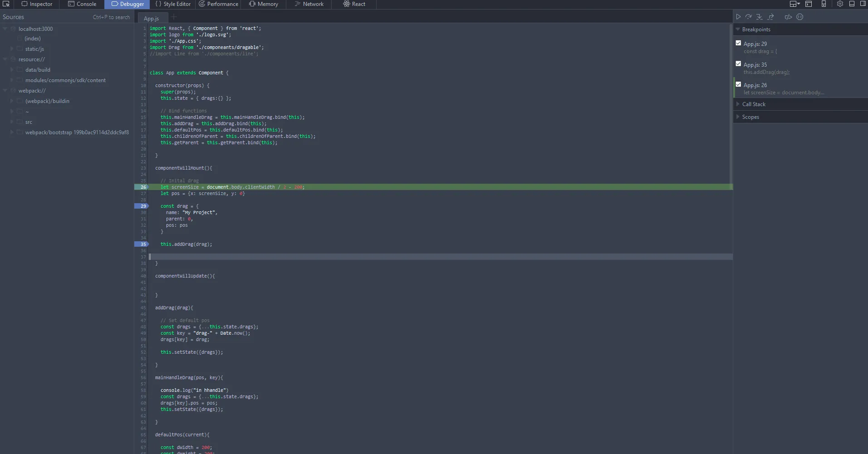Click the Step In icon
This screenshot has height=454, width=868.
(759, 17)
